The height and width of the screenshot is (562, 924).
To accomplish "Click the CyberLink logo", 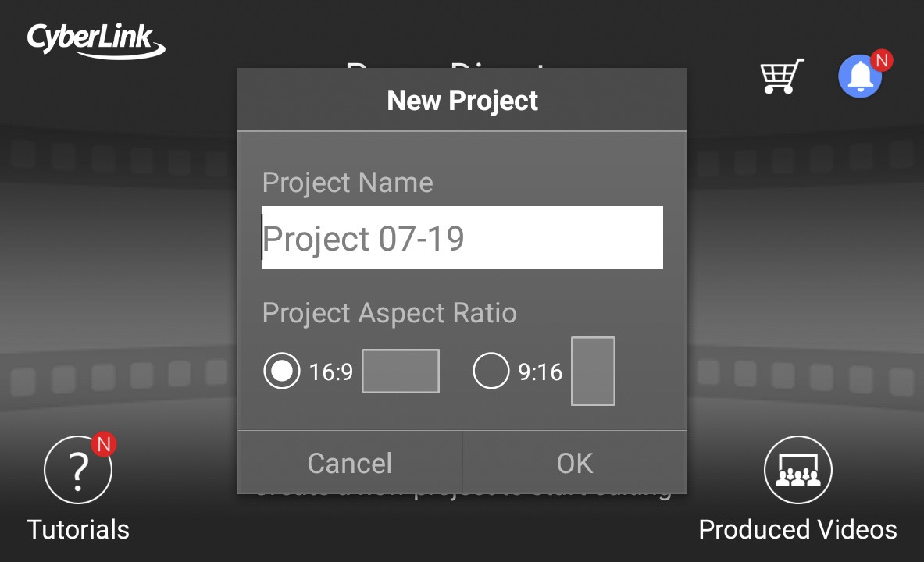I will (x=96, y=41).
